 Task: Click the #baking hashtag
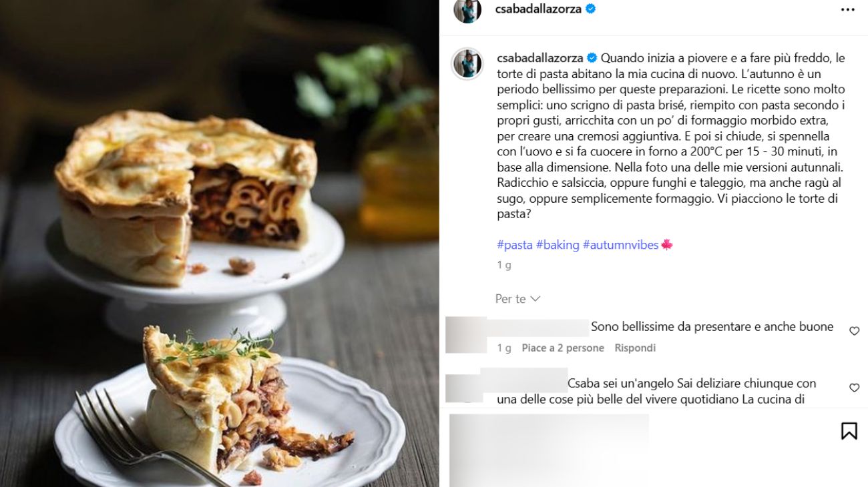point(558,245)
